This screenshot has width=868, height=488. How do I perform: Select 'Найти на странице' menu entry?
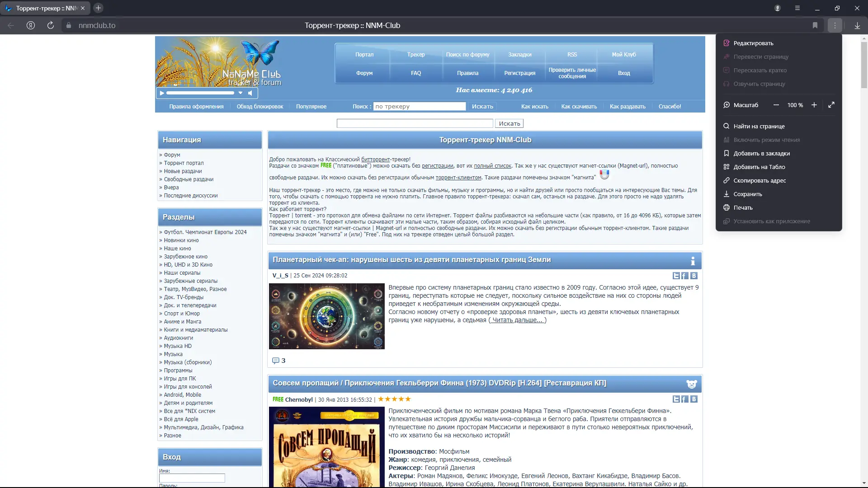coord(759,127)
